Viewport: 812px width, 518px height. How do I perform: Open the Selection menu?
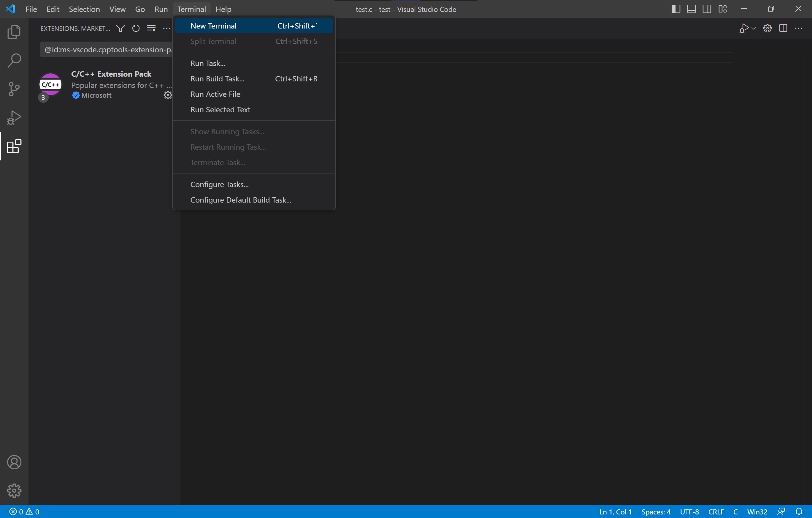coord(84,9)
